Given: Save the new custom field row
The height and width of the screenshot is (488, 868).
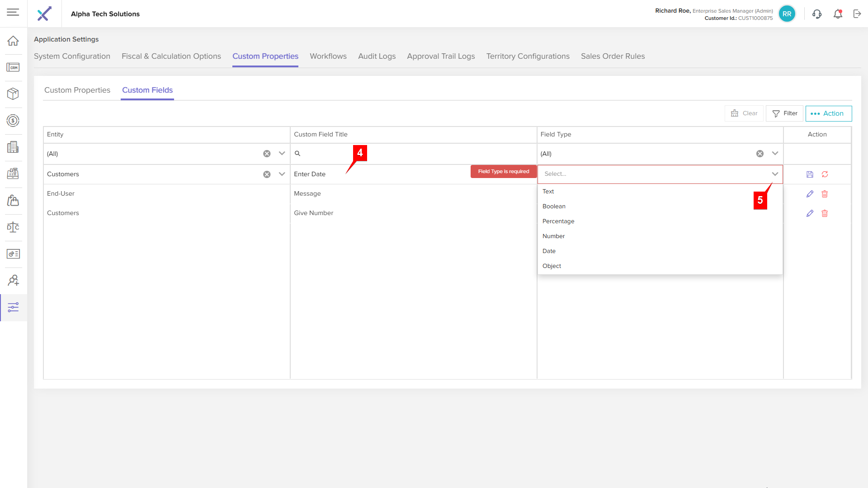Looking at the screenshot, I should tap(810, 174).
